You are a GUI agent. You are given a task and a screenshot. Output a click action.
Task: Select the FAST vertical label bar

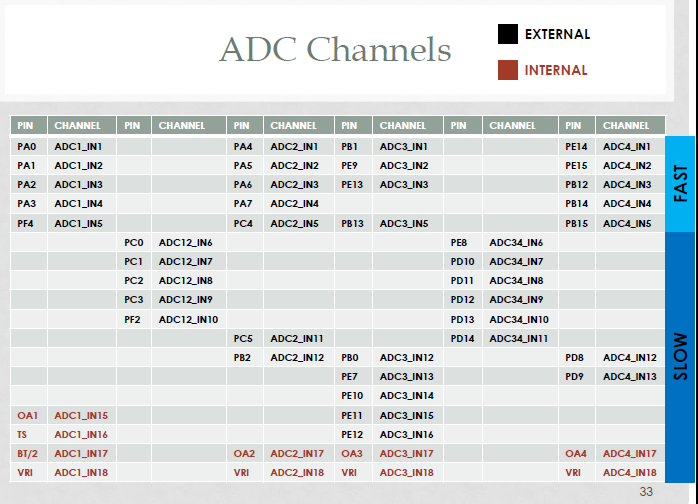pos(680,184)
